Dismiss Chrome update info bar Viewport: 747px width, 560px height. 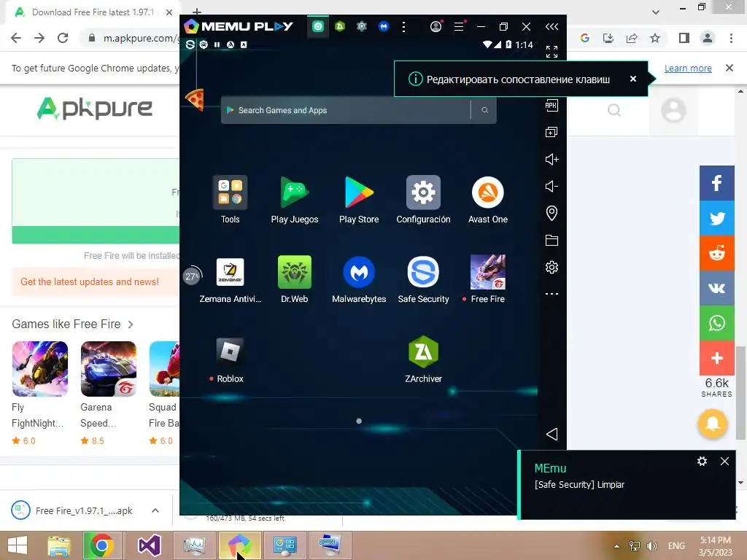(729, 68)
